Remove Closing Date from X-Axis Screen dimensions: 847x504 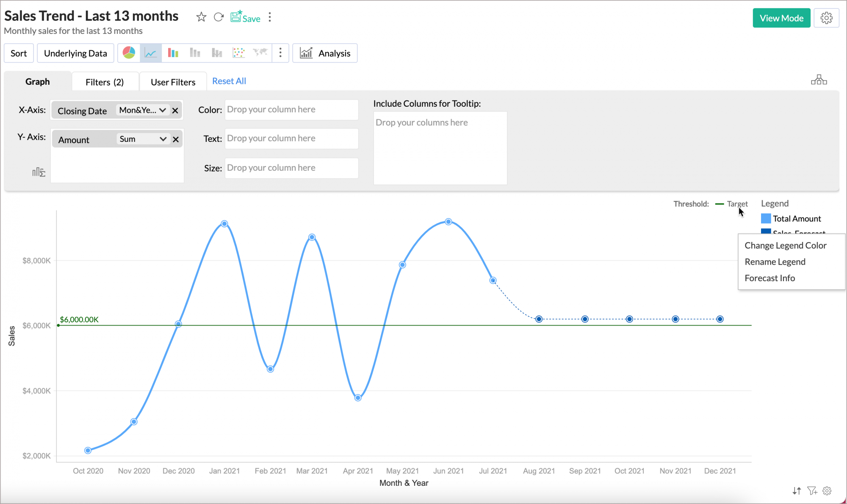[x=175, y=110]
